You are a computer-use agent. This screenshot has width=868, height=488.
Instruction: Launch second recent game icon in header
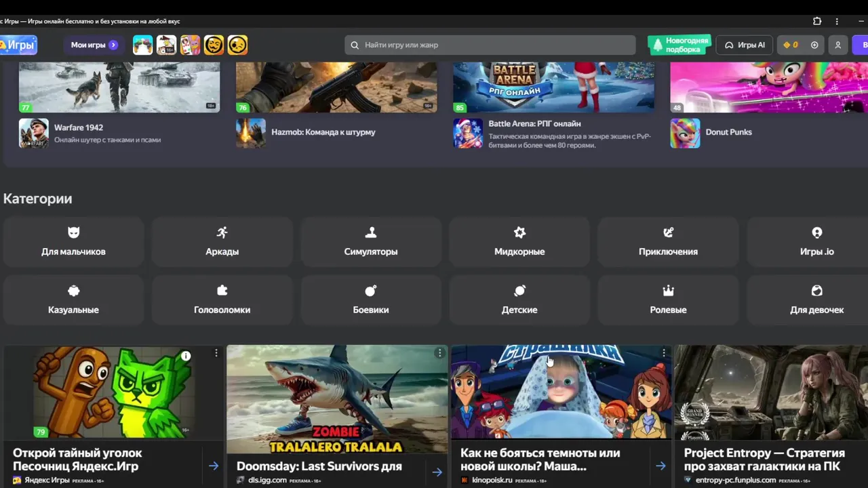pyautogui.click(x=166, y=45)
